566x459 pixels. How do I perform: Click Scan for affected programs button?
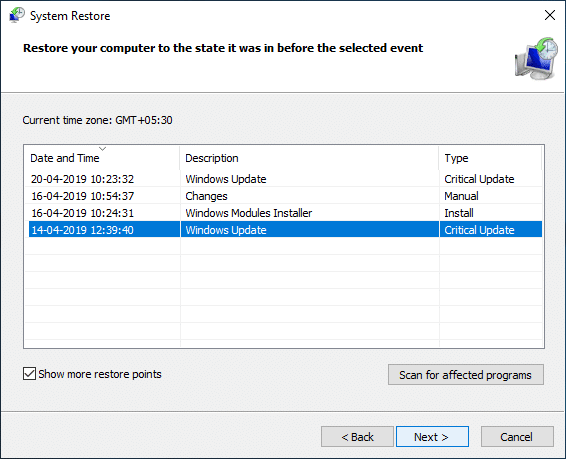(466, 375)
